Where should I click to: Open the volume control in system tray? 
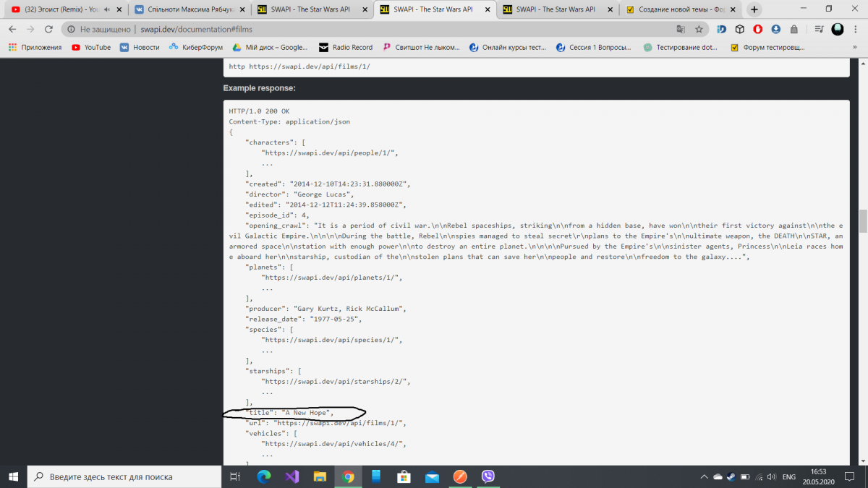772,477
